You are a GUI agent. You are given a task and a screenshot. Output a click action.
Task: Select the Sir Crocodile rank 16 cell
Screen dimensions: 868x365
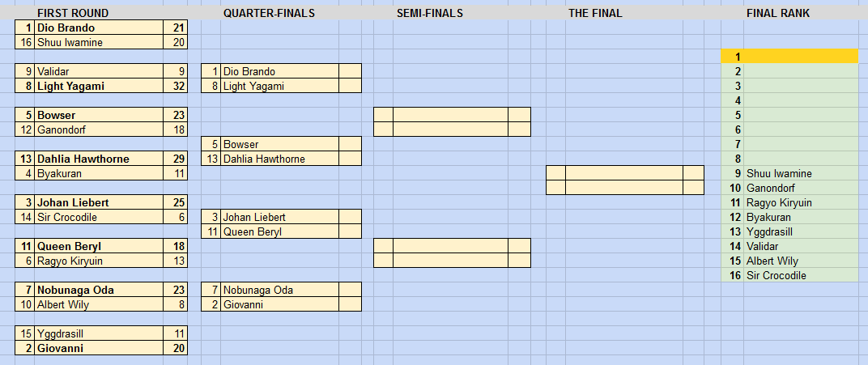point(801,275)
